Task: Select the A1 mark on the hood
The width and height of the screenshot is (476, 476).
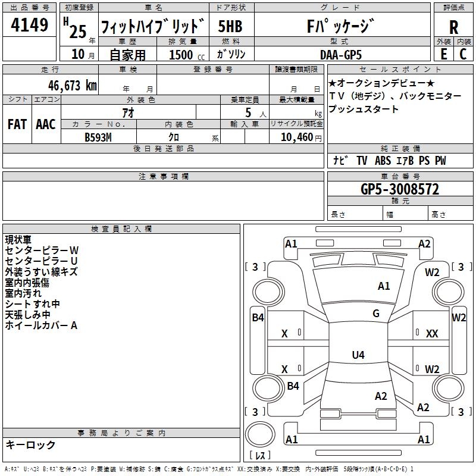Action: point(384,286)
